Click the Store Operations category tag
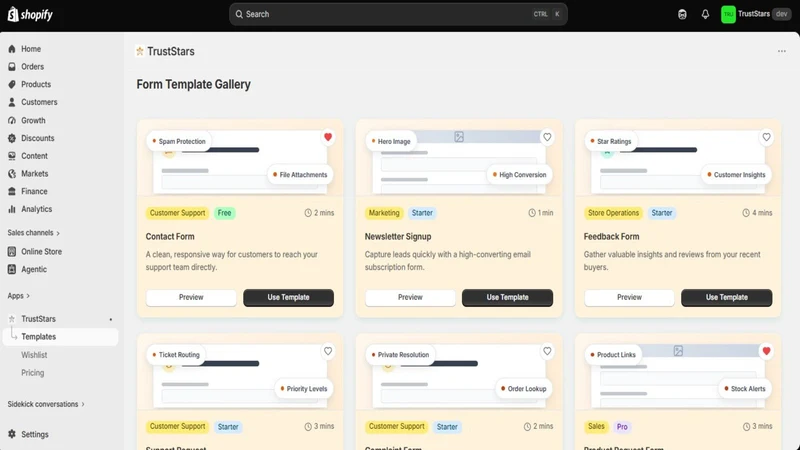 pos(613,213)
